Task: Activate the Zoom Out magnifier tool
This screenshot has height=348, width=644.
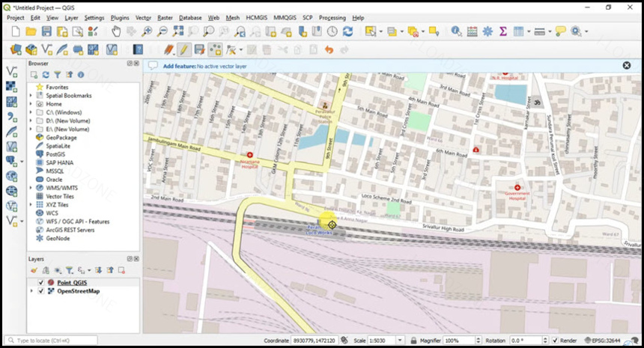Action: (162, 31)
